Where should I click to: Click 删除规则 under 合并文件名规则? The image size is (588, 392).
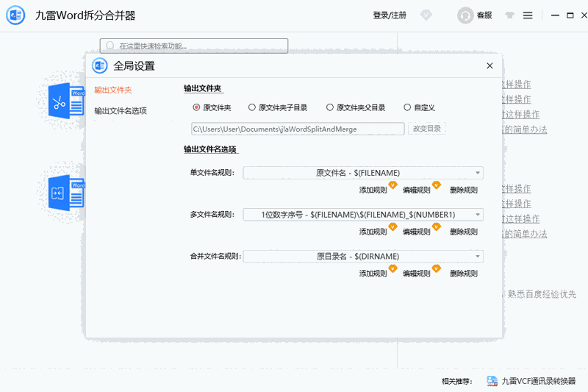click(464, 274)
